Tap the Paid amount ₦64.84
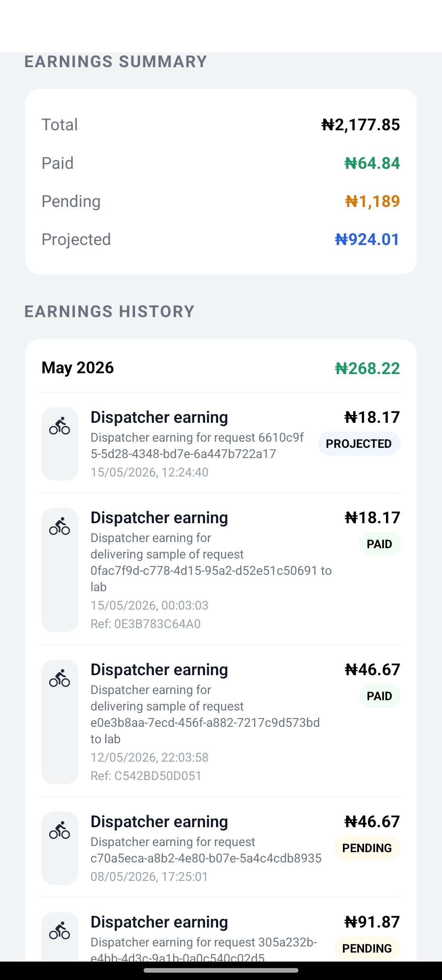The image size is (442, 980). point(372,163)
